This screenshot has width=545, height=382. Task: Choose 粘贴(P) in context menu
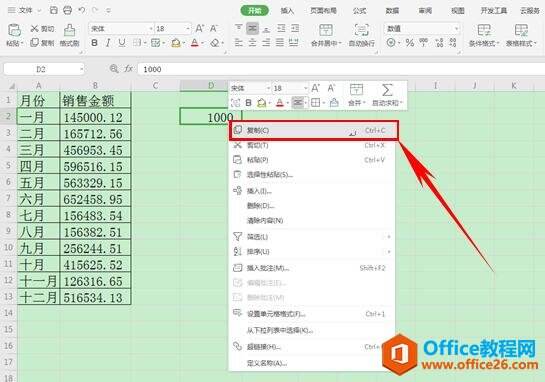[x=312, y=160]
